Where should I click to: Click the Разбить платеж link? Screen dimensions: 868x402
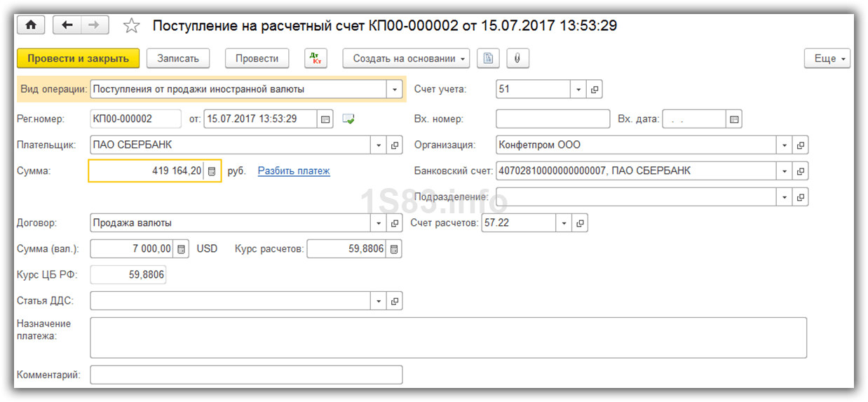tap(294, 170)
